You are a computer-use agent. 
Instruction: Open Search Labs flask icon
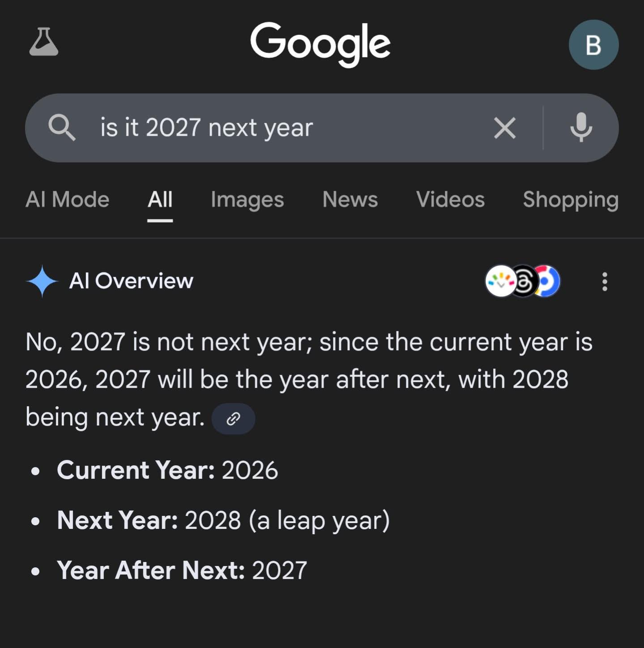tap(44, 42)
